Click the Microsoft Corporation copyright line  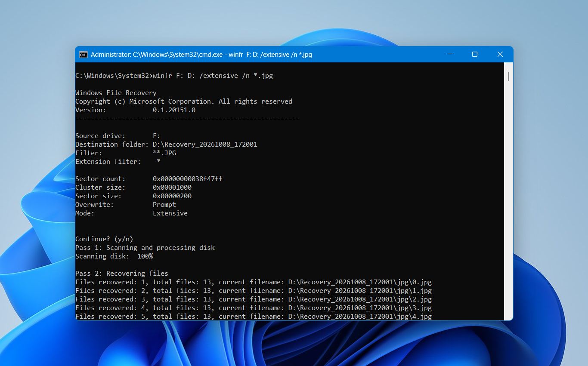point(184,101)
